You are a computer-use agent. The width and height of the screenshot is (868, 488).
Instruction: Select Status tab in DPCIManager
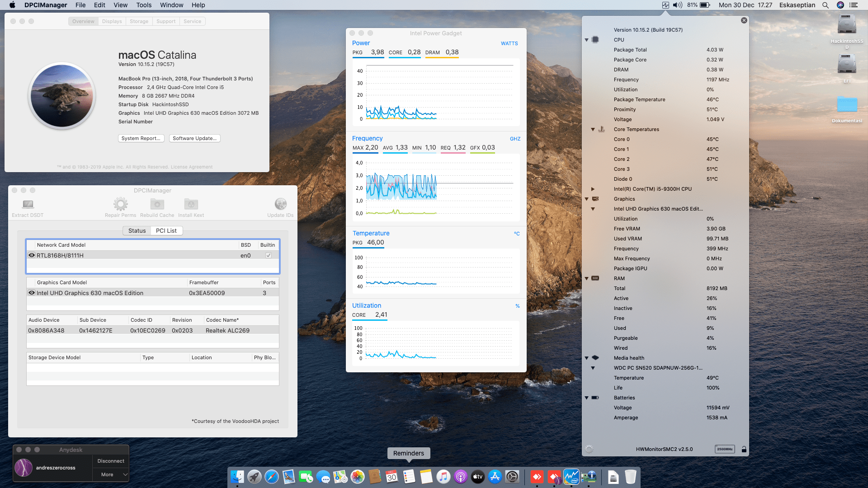tap(137, 230)
